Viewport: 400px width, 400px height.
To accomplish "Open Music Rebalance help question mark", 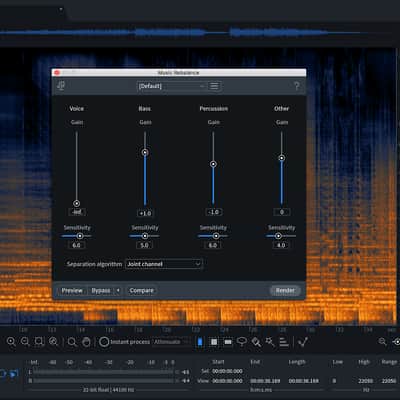I will (297, 86).
